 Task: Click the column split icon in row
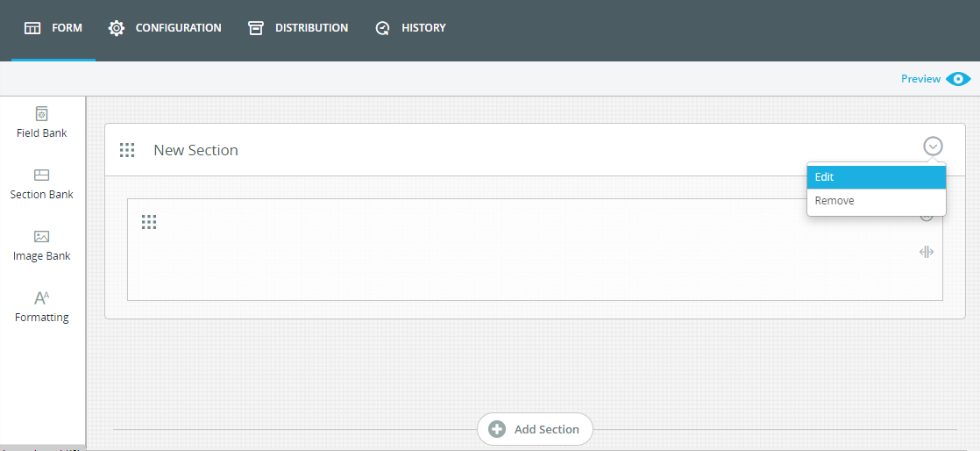tap(927, 252)
